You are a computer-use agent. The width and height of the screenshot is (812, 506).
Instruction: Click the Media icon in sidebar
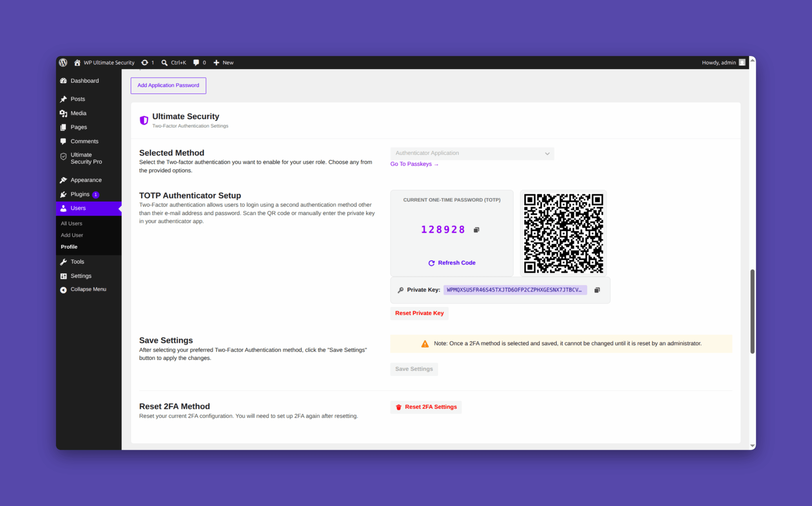point(63,113)
